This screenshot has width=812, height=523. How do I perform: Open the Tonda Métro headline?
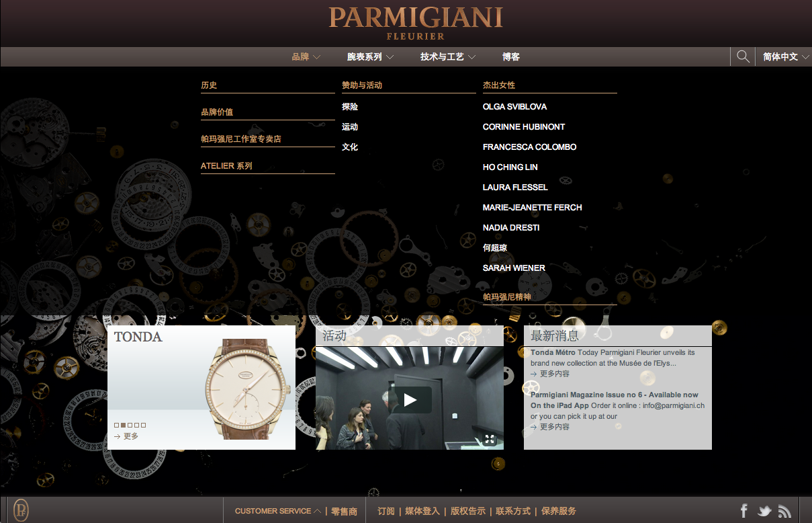click(553, 352)
